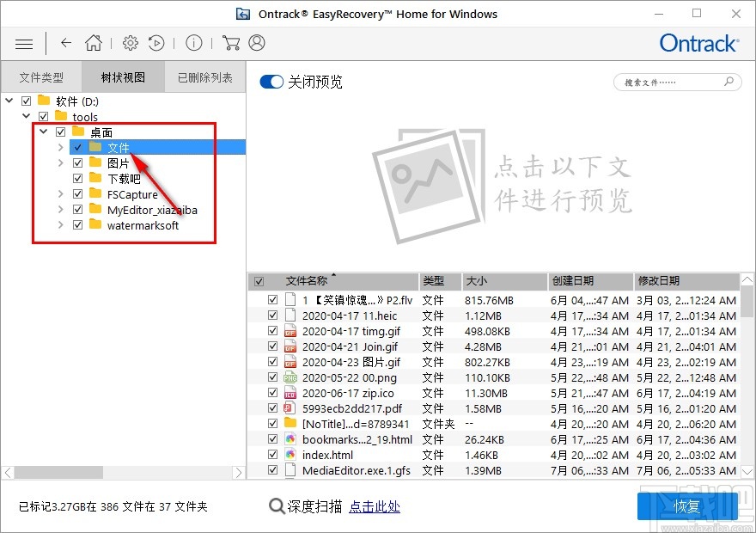The width and height of the screenshot is (756, 533).
Task: Uncheck the 2020-05-22 00.png file checkbox
Action: click(272, 376)
